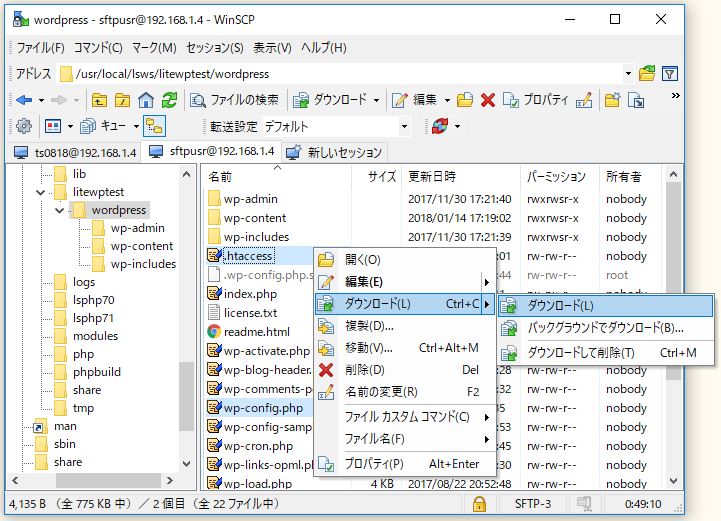Sort by the パーミッション column header

(561, 177)
